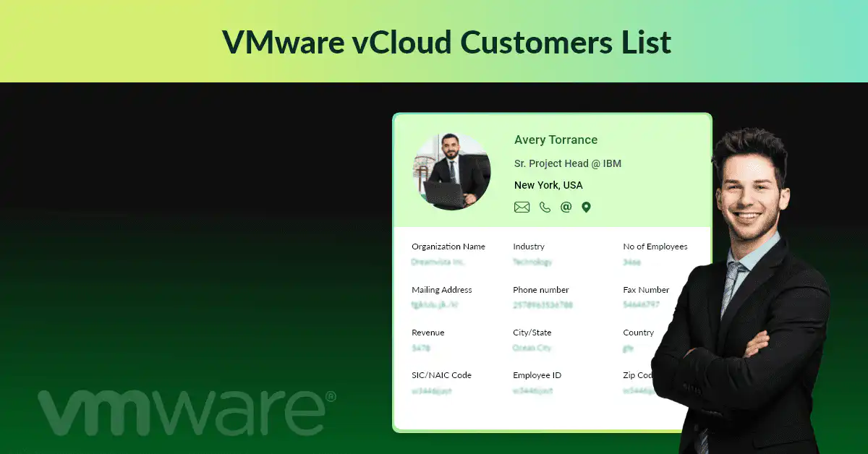Click the 'Employee ID' label
Image resolution: width=868 pixels, height=454 pixels.
pyautogui.click(x=537, y=375)
